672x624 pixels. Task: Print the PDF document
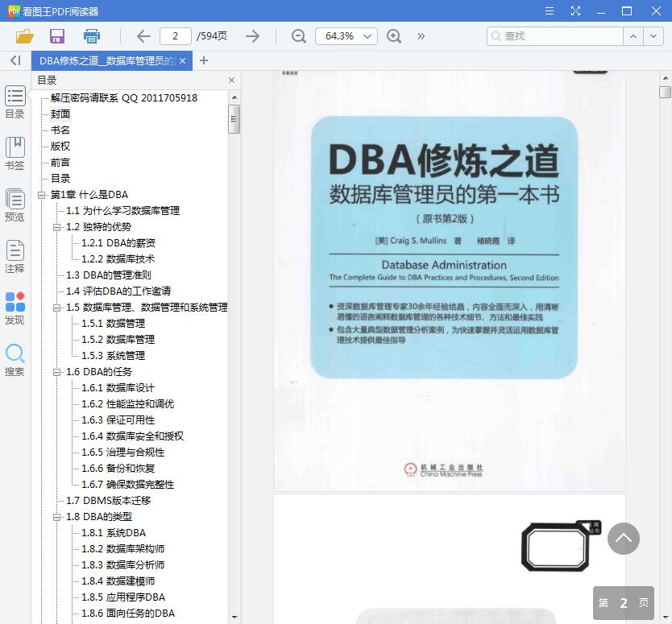pos(92,36)
